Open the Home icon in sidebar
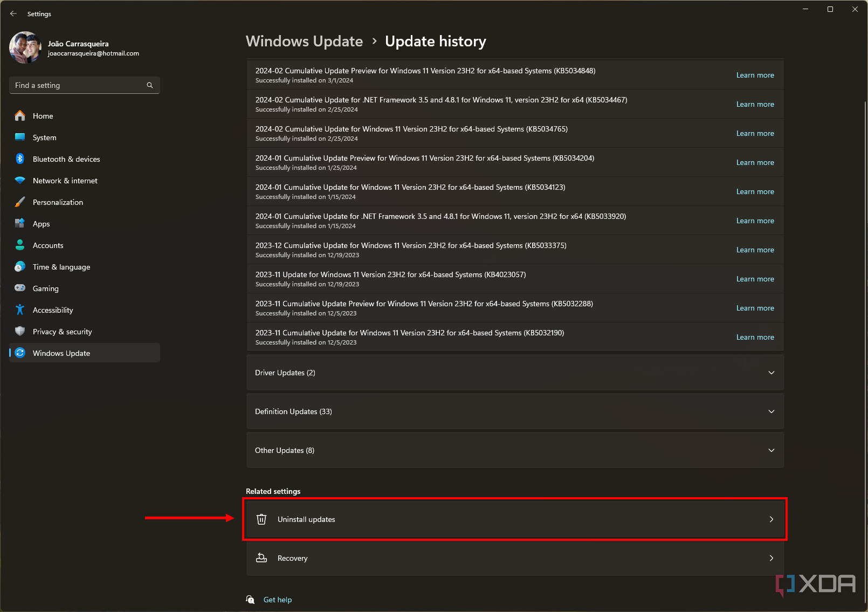Image resolution: width=868 pixels, height=612 pixels. point(20,115)
